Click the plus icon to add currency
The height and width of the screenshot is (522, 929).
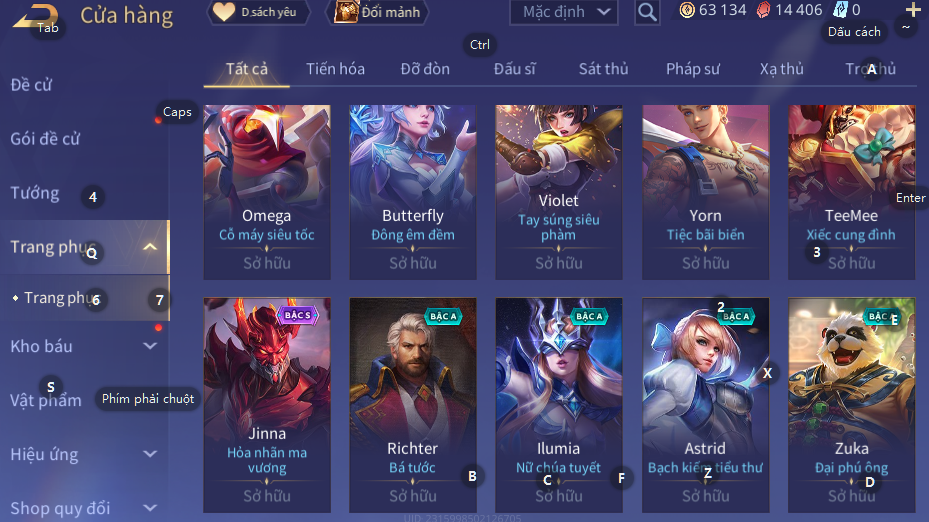point(913,9)
